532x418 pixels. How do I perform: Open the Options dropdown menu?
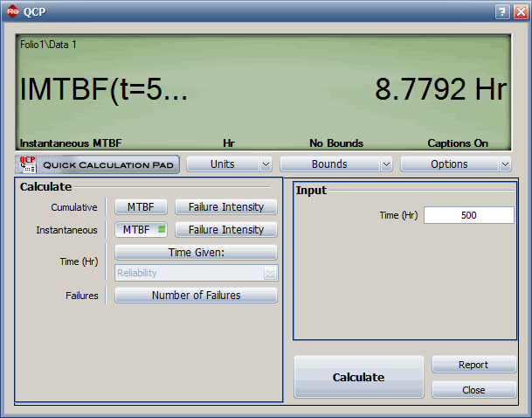pyautogui.click(x=455, y=164)
